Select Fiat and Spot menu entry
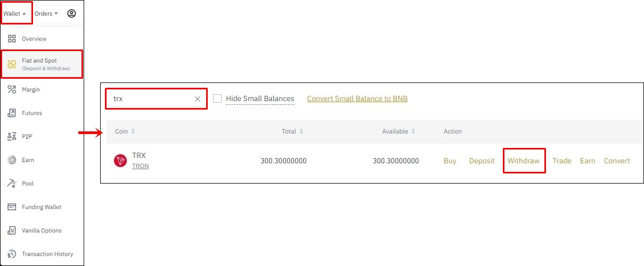This screenshot has width=644, height=266. [42, 64]
